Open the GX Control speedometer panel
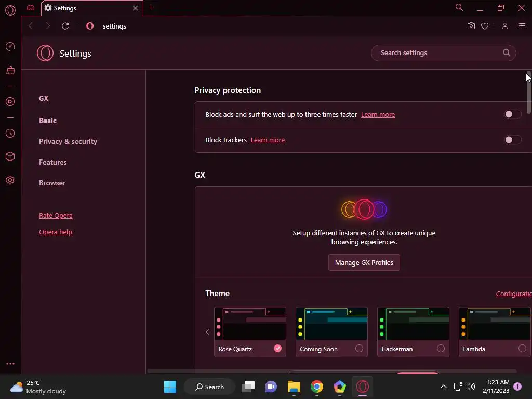 10,46
